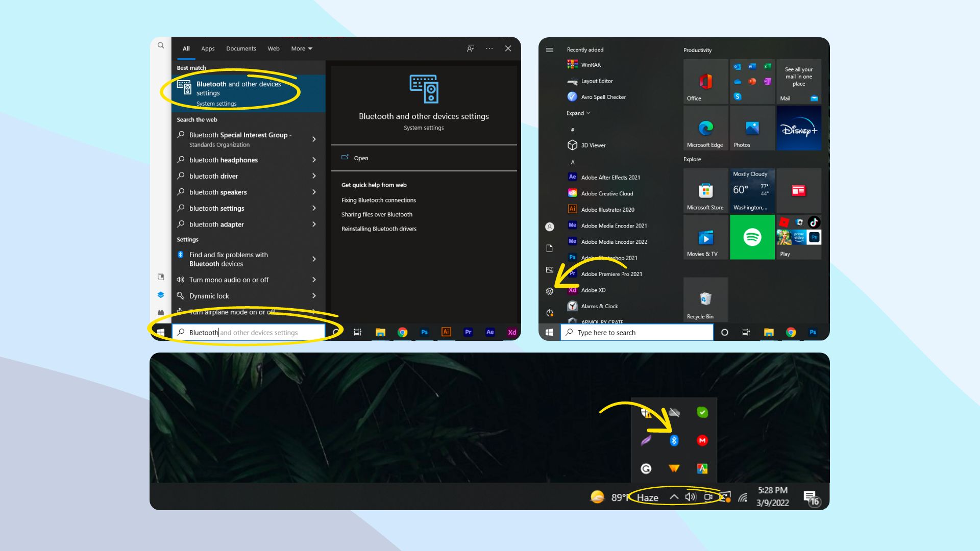This screenshot has height=551, width=980.
Task: Open Adobe Illustrator 2020
Action: click(606, 209)
